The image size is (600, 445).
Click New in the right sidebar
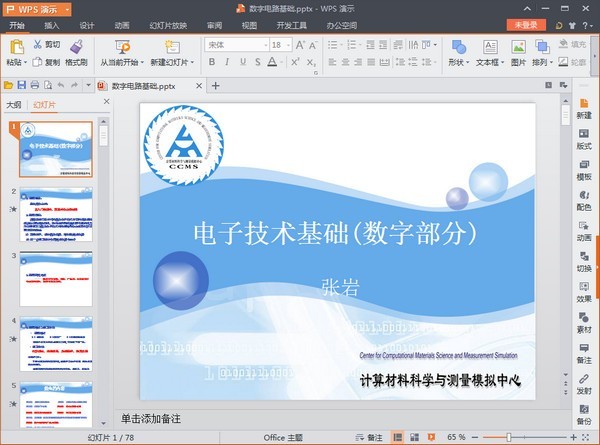pyautogui.click(x=584, y=109)
